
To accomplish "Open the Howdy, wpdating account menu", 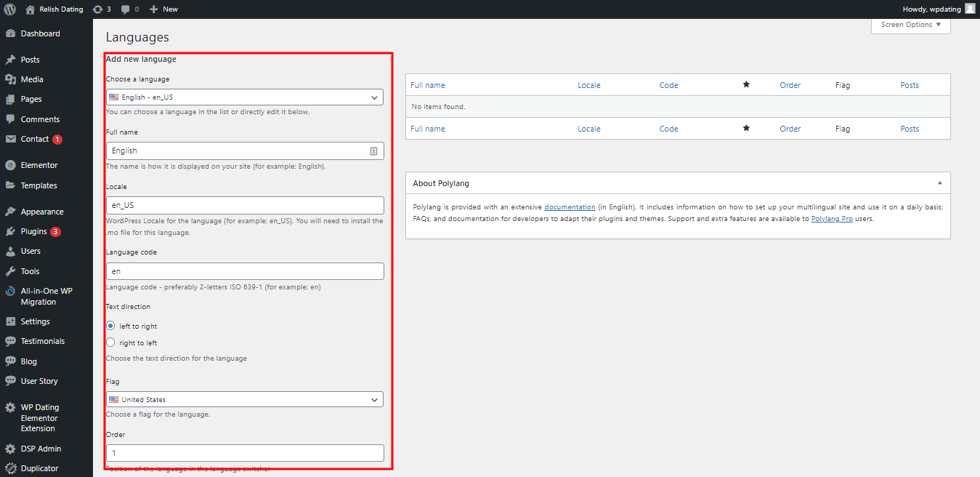I will click(939, 9).
